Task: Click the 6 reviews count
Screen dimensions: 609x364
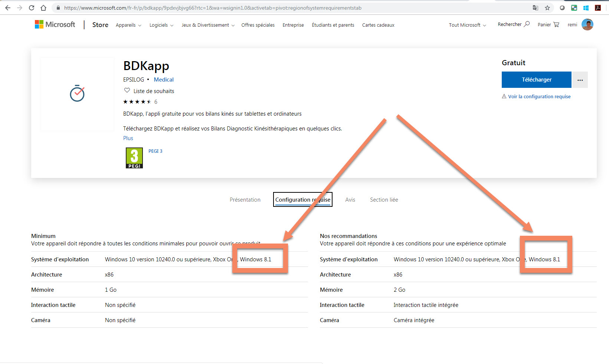Action: click(156, 102)
